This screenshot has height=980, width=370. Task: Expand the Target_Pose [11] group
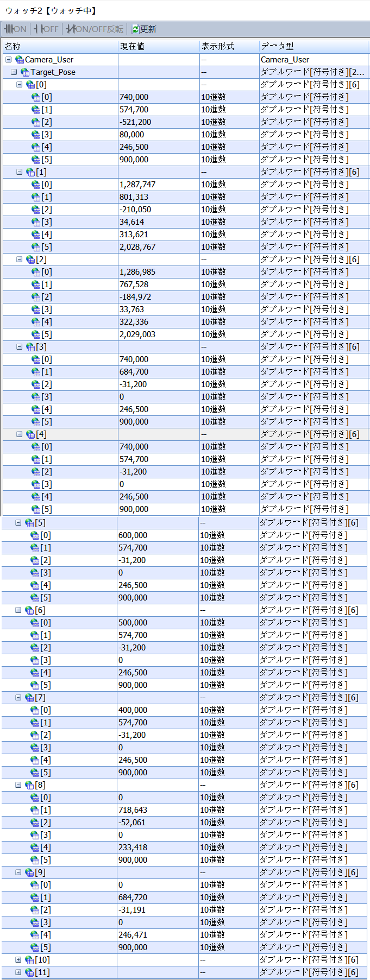click(18, 972)
